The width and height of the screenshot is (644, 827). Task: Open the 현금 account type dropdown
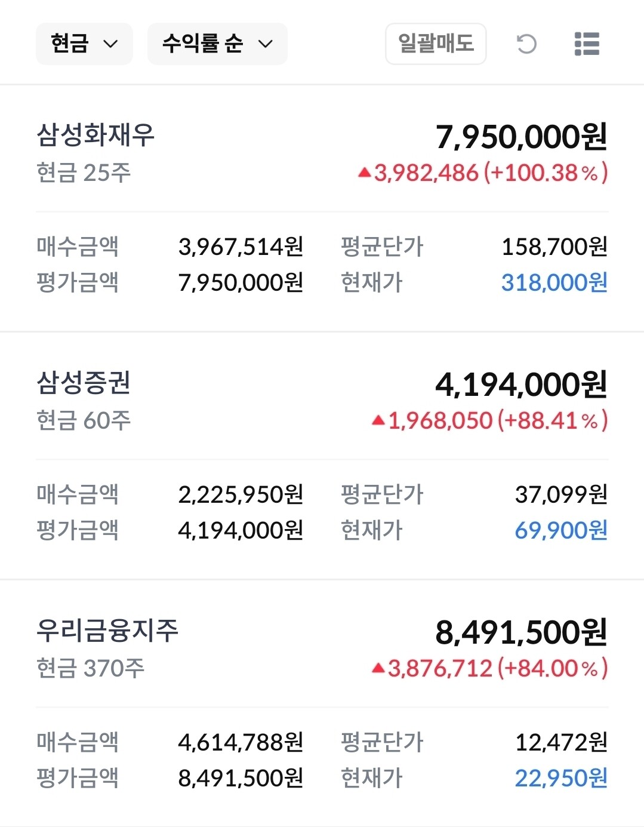coord(84,44)
